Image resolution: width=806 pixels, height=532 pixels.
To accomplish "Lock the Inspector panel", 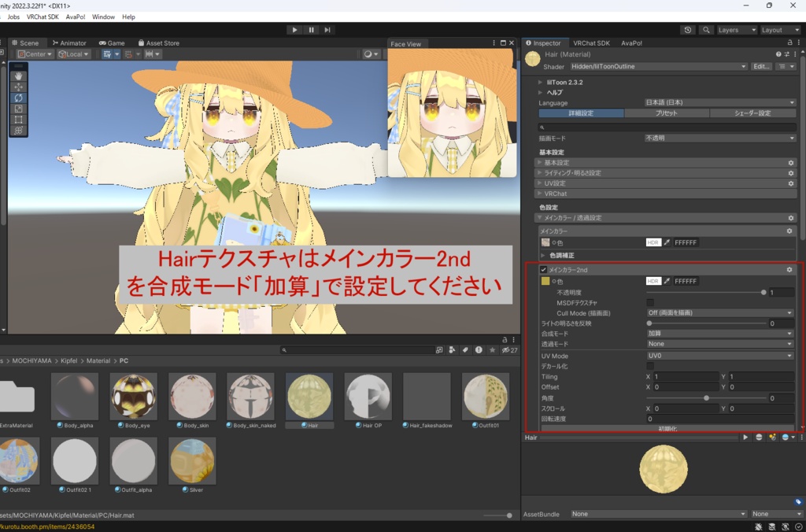I will click(790, 42).
